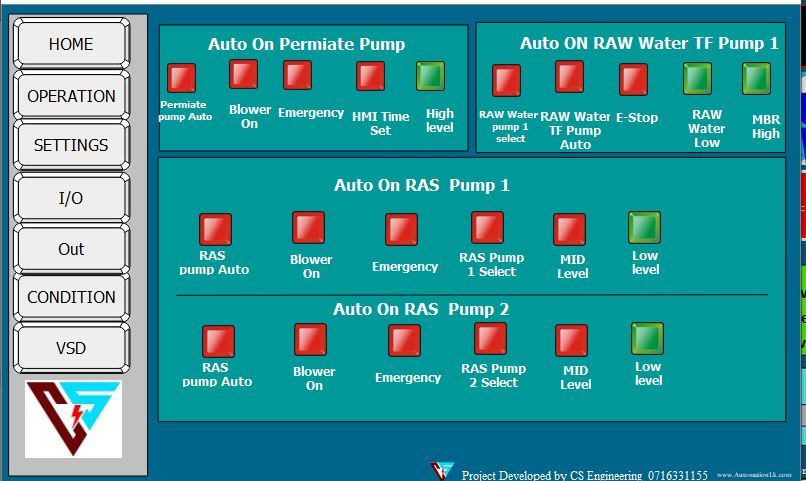Click the MBR High green indicator
Viewport: 806px width, 481px height.
(756, 78)
